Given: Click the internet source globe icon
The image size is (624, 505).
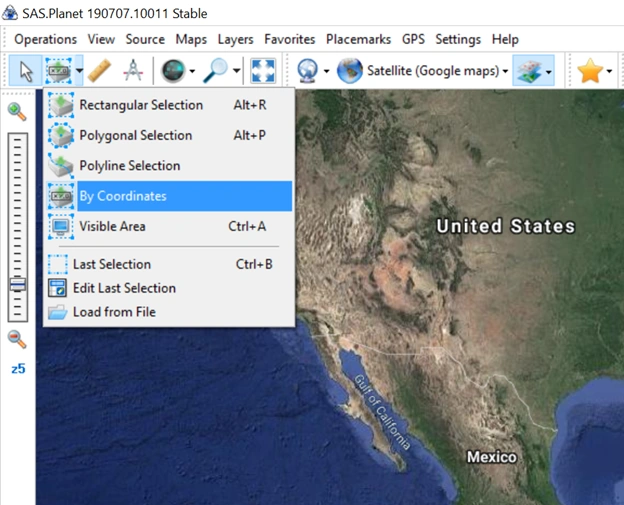Looking at the screenshot, I should pyautogui.click(x=307, y=71).
